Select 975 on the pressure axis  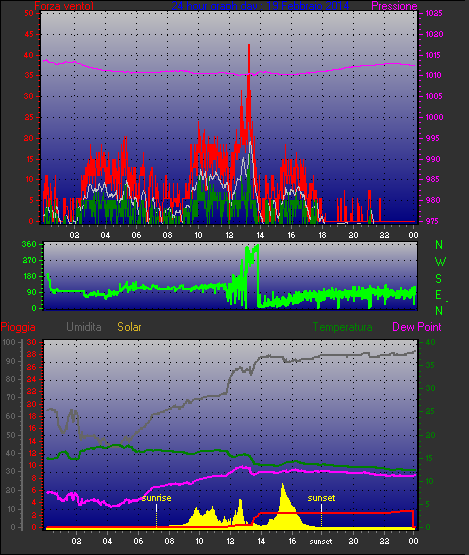pos(432,221)
